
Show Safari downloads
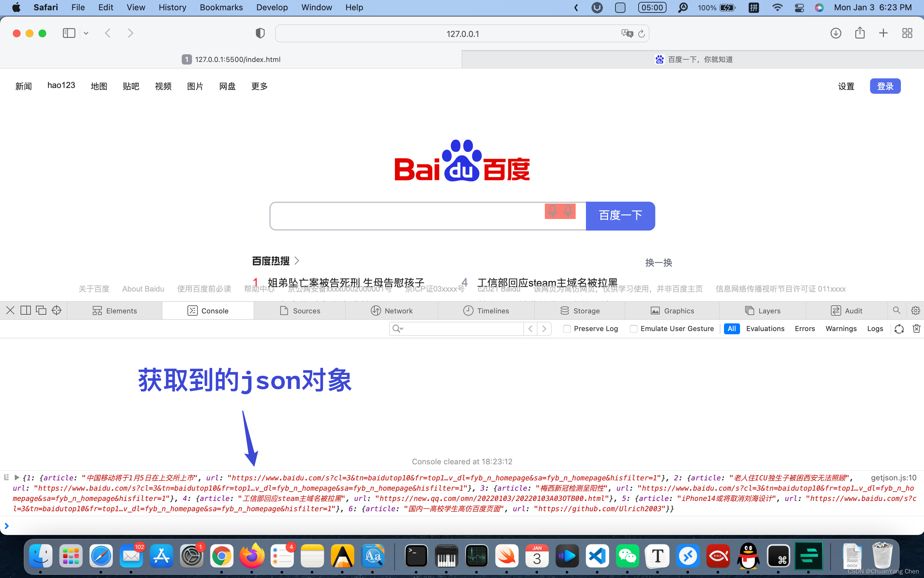836,33
